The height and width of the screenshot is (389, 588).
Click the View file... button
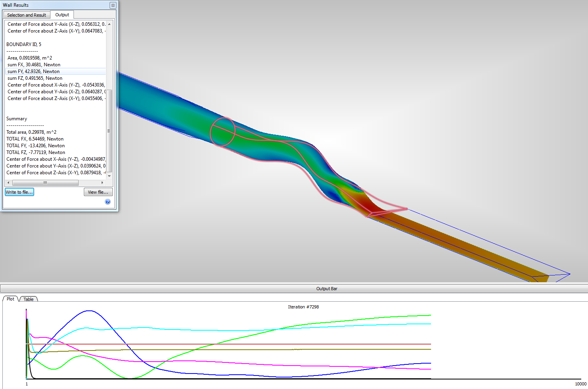[98, 192]
